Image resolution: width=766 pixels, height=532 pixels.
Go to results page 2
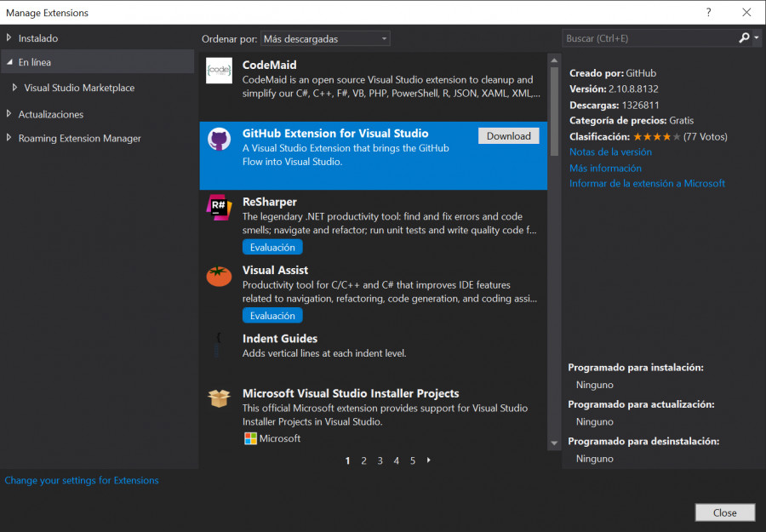coord(364,460)
